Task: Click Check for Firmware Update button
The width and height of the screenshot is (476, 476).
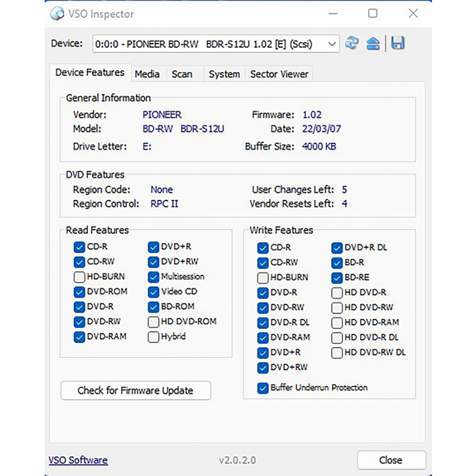Action: point(136,390)
